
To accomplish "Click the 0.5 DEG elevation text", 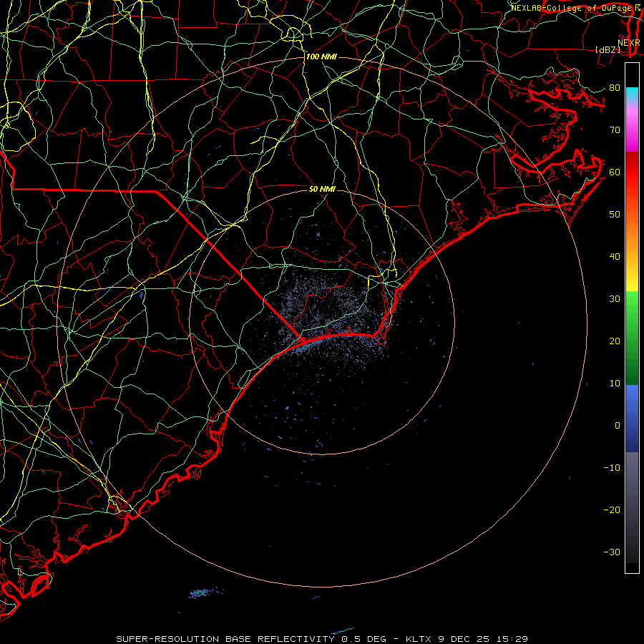I will tap(363, 639).
